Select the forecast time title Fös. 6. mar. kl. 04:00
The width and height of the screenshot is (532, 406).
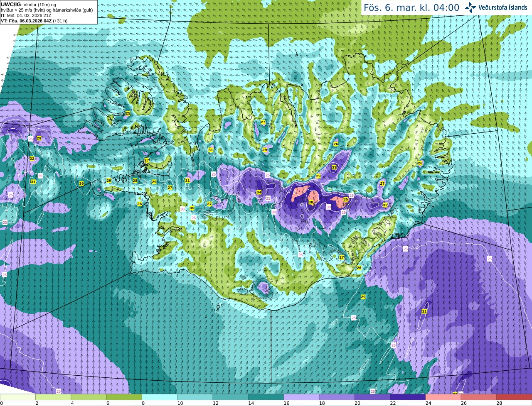click(411, 7)
